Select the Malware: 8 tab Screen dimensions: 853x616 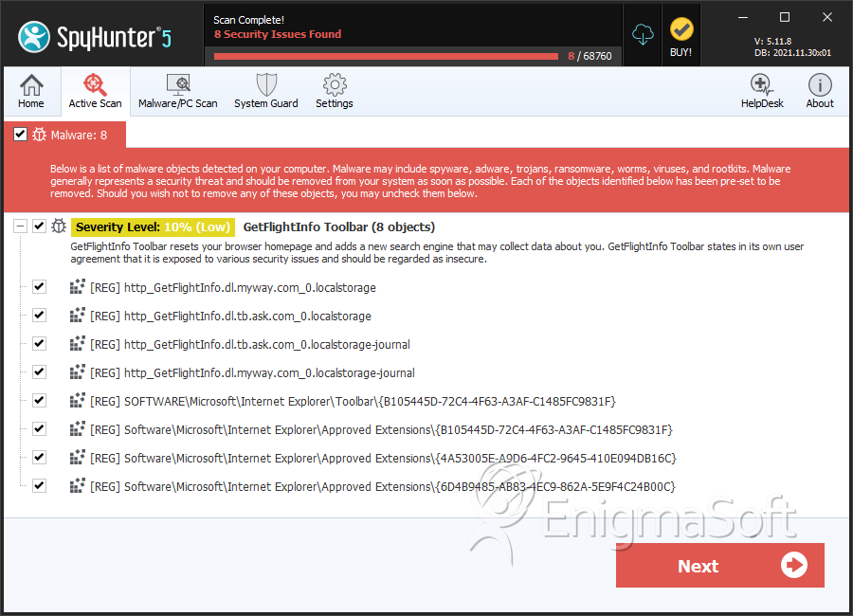(77, 135)
